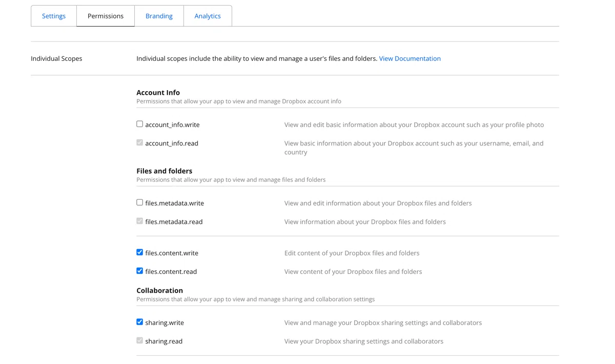The height and width of the screenshot is (364, 615).
Task: Click the description starting "View basic information about your Dropbox account"
Action: point(414,147)
